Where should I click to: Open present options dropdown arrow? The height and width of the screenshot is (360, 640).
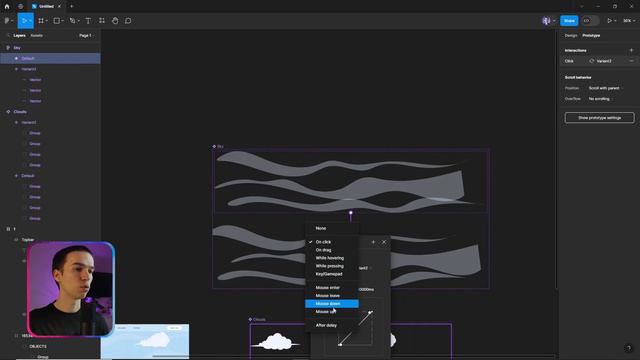point(615,21)
